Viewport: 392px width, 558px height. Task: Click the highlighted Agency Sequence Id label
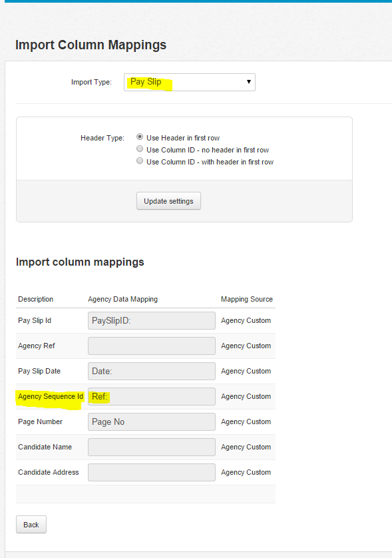click(x=51, y=396)
